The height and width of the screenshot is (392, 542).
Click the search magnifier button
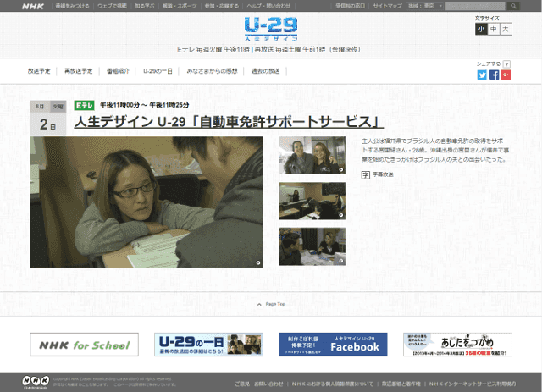[513, 6]
